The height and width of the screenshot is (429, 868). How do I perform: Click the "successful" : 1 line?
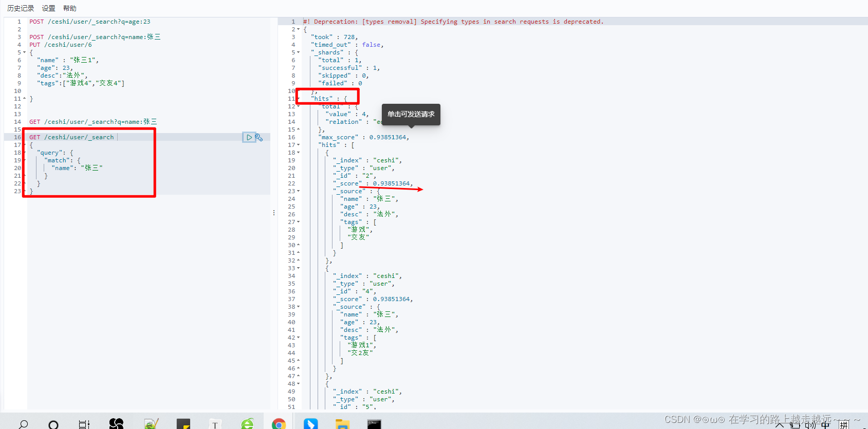pos(349,68)
